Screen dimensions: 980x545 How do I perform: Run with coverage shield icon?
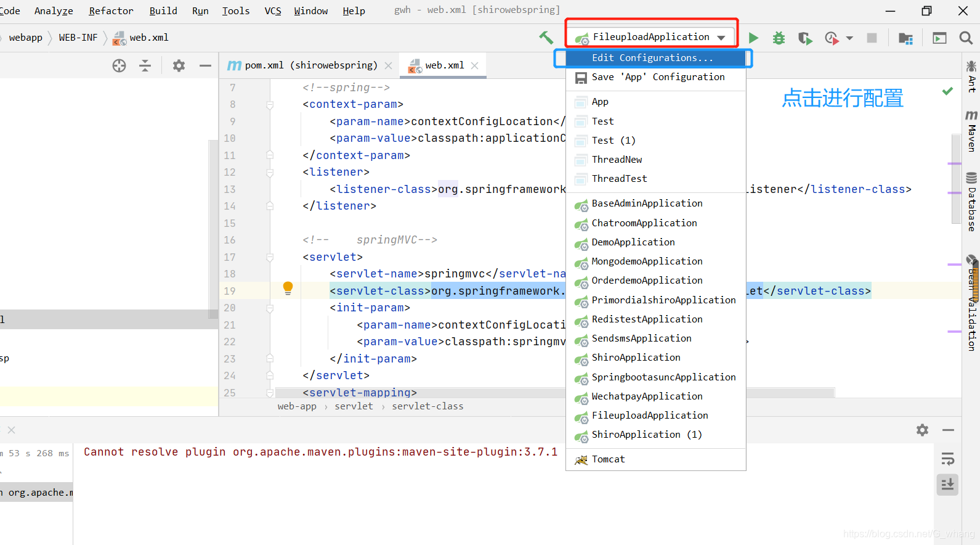tap(805, 38)
